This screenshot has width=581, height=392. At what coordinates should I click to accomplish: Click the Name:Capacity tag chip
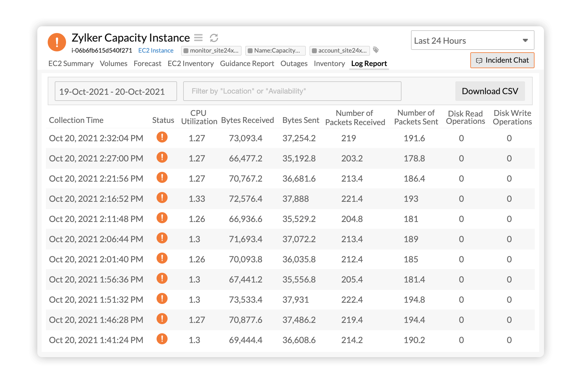coord(275,50)
